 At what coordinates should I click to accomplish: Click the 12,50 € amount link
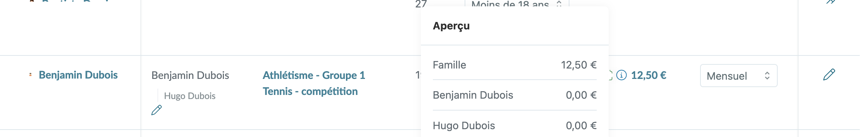(x=649, y=75)
